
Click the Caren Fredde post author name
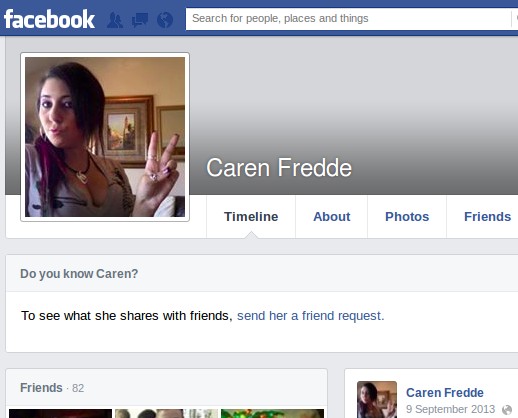tap(445, 393)
